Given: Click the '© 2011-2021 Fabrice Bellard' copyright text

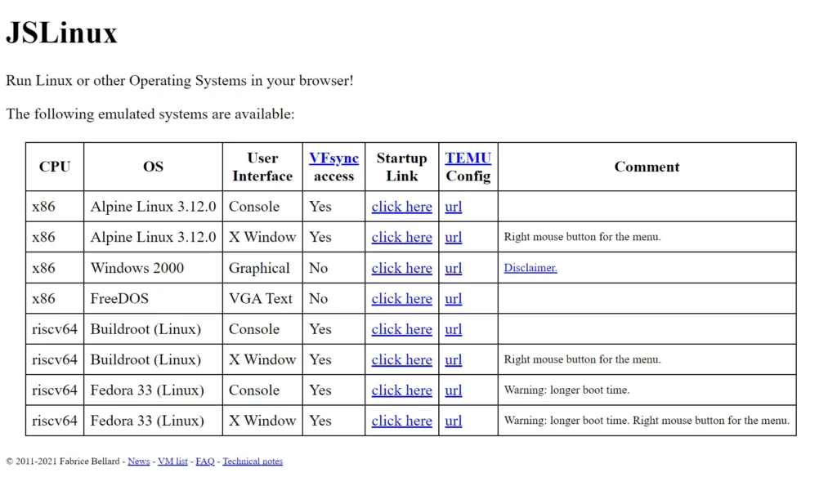Looking at the screenshot, I should [63, 462].
